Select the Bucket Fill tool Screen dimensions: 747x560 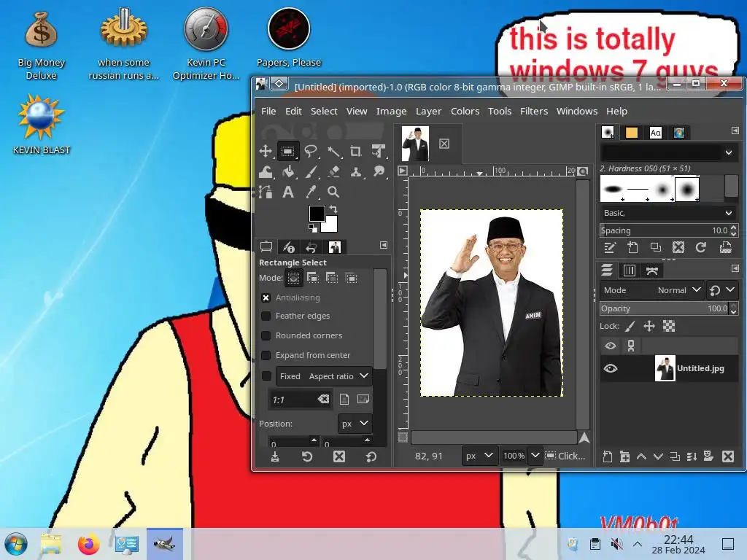point(287,172)
